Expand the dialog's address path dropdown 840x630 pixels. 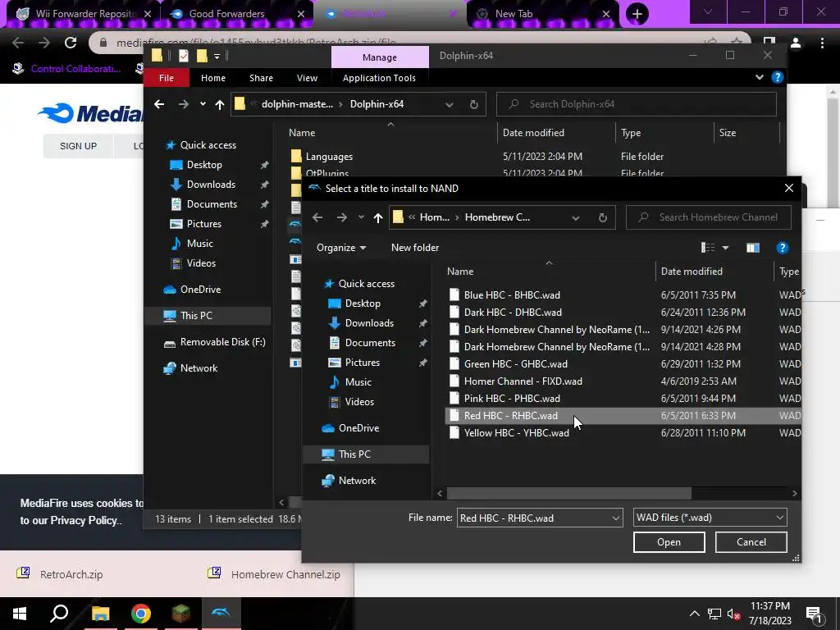tap(575, 218)
